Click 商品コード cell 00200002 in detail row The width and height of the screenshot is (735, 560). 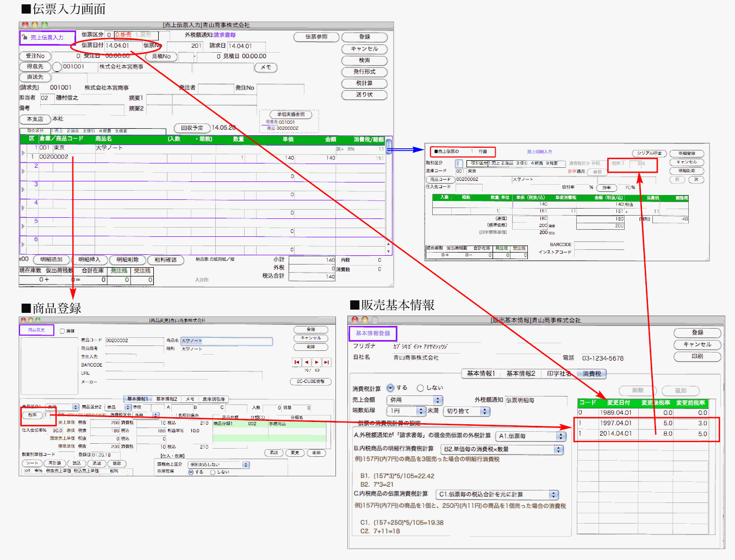pyautogui.click(x=54, y=157)
